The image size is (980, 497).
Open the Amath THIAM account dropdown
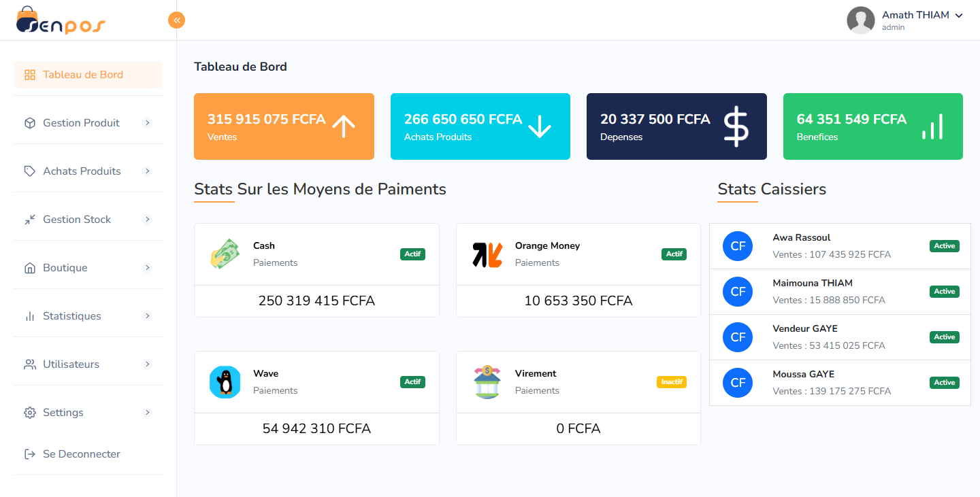pos(921,16)
